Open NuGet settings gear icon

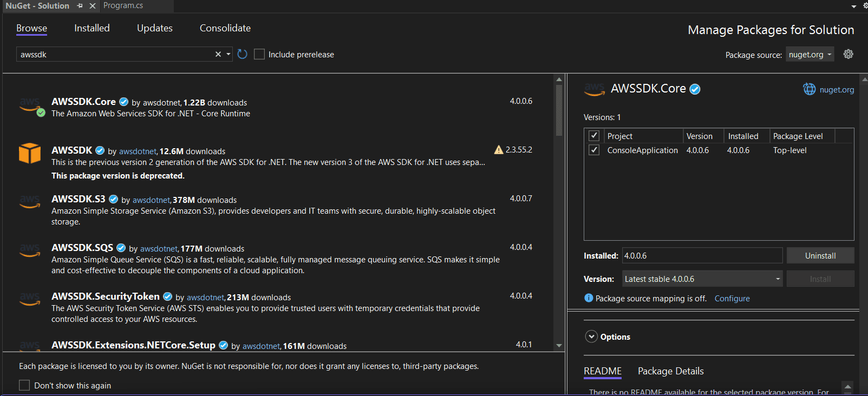(849, 54)
